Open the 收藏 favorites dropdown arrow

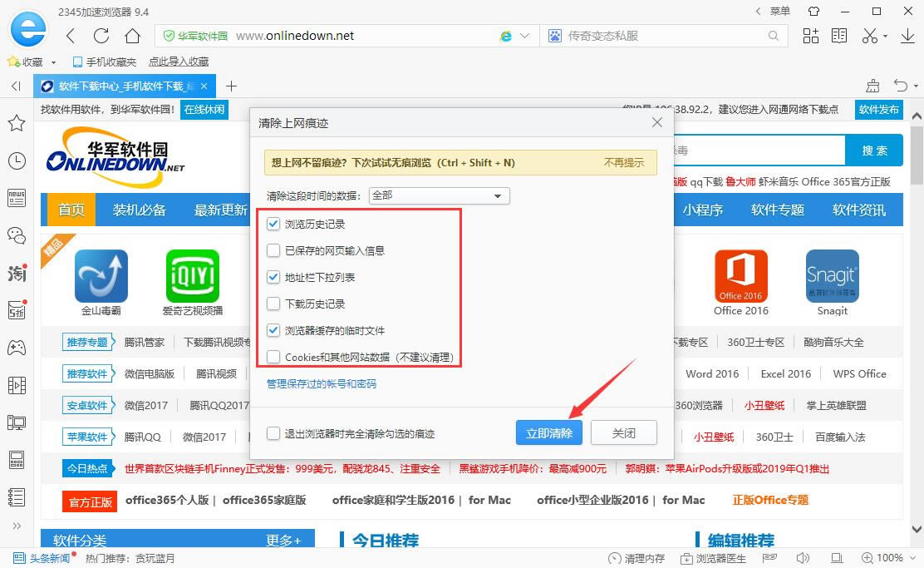(54, 62)
